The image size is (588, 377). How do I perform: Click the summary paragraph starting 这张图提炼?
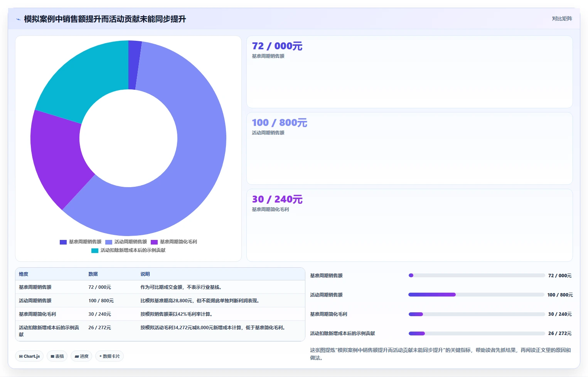[x=440, y=354]
